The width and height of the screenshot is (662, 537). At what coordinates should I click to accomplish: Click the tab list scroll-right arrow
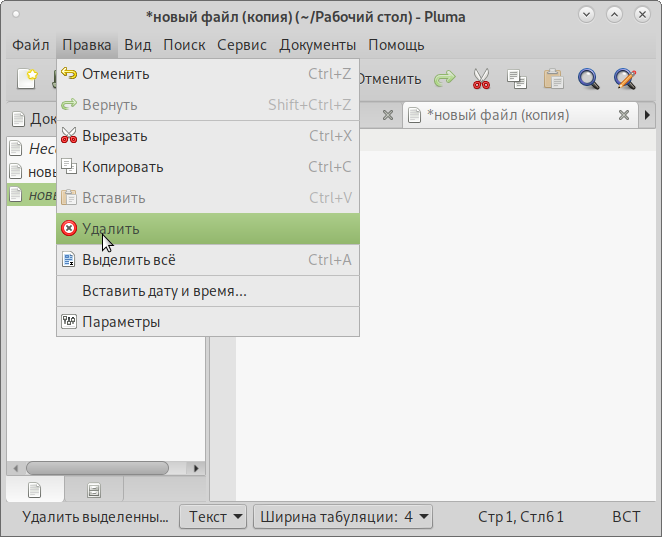click(x=648, y=115)
